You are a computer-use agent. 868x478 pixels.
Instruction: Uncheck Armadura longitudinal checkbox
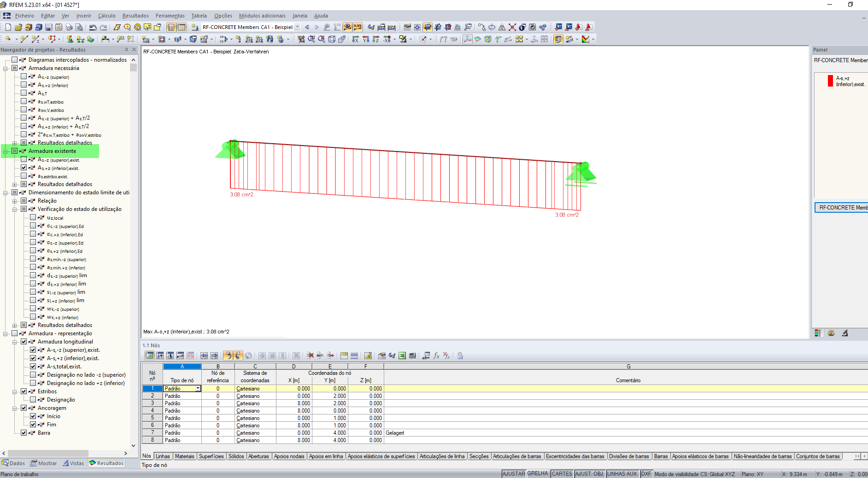(x=24, y=342)
